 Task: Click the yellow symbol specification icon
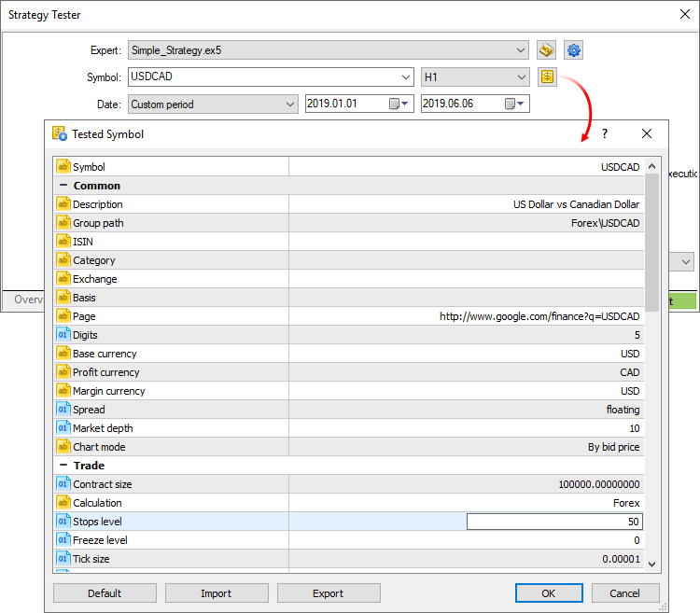547,77
